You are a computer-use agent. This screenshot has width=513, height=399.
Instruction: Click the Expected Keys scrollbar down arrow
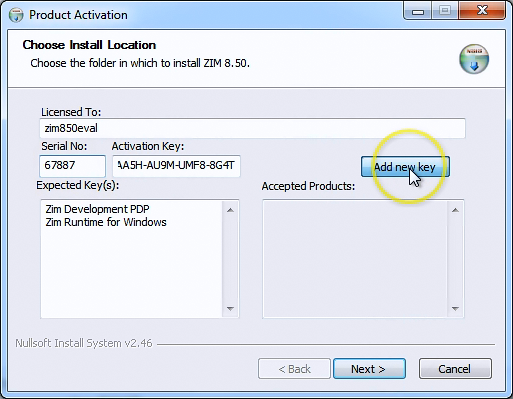pos(230,308)
